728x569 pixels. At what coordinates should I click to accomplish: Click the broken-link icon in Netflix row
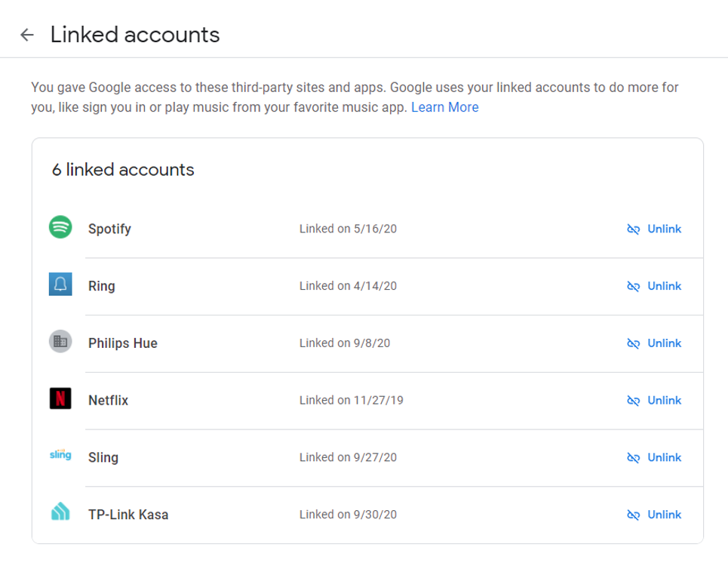[x=633, y=401]
